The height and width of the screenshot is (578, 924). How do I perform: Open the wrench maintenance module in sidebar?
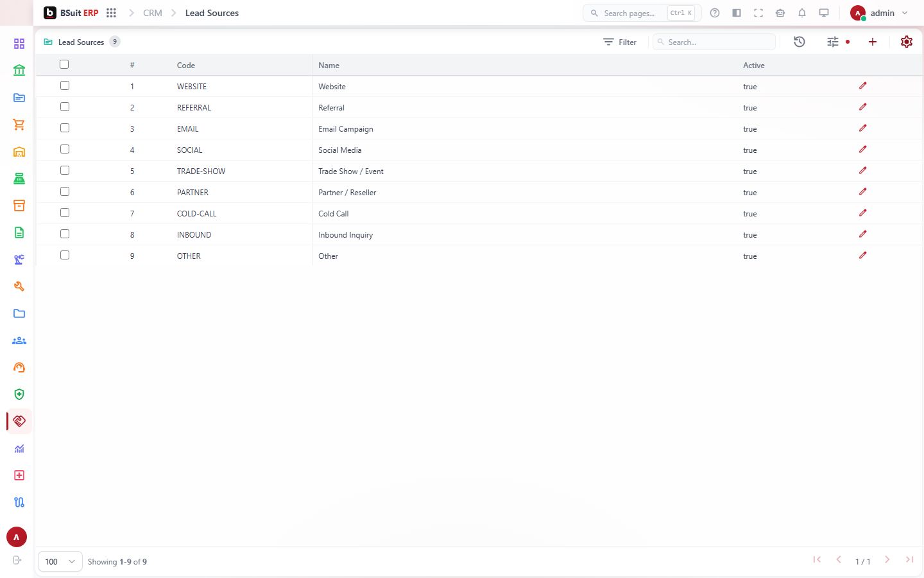pos(19,286)
